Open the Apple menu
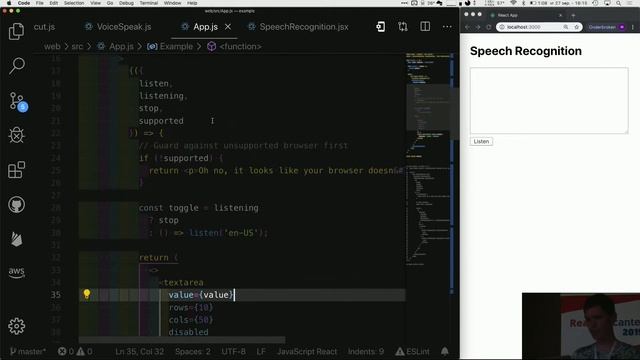The width and height of the screenshot is (640, 360). (x=9, y=3)
